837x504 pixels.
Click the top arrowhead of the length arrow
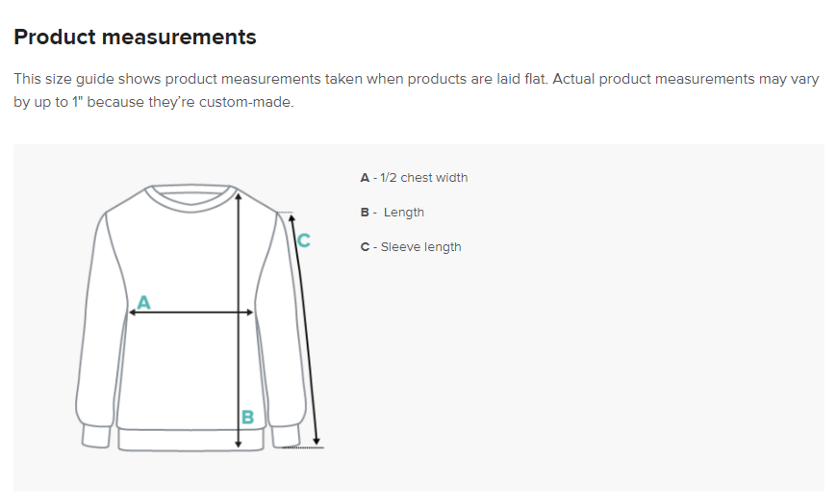click(x=238, y=196)
